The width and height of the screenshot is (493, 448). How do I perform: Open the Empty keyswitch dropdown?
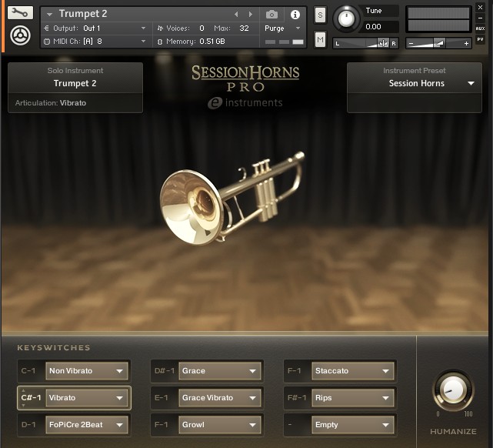pos(353,425)
